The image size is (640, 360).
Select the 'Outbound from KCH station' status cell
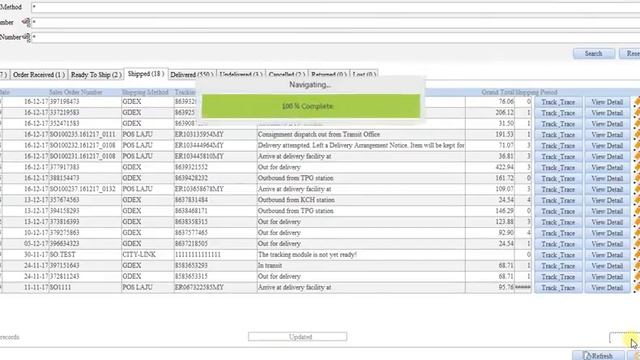pos(361,200)
